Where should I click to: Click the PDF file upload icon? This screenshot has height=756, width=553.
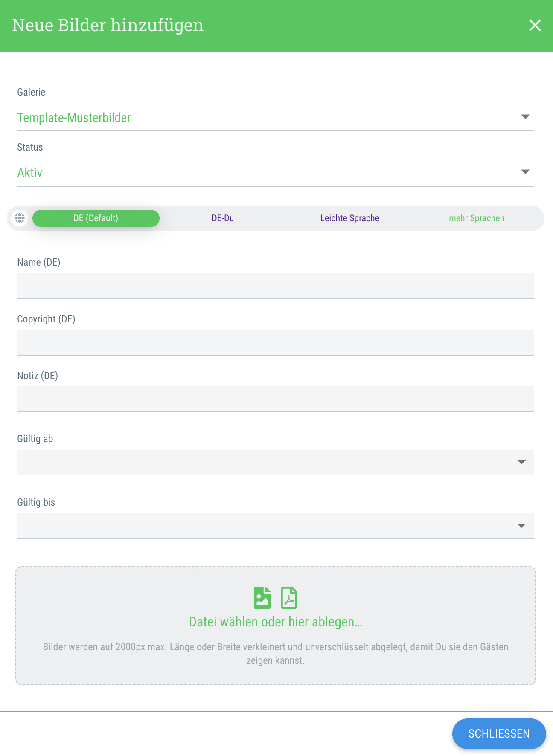tap(289, 597)
